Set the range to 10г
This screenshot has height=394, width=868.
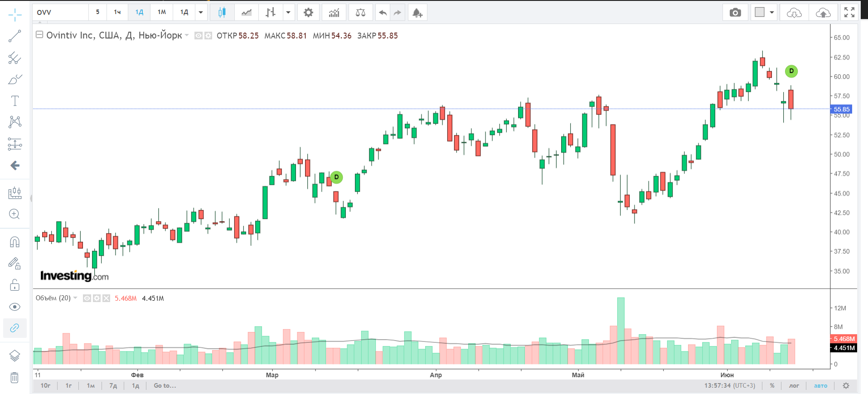[45, 386]
